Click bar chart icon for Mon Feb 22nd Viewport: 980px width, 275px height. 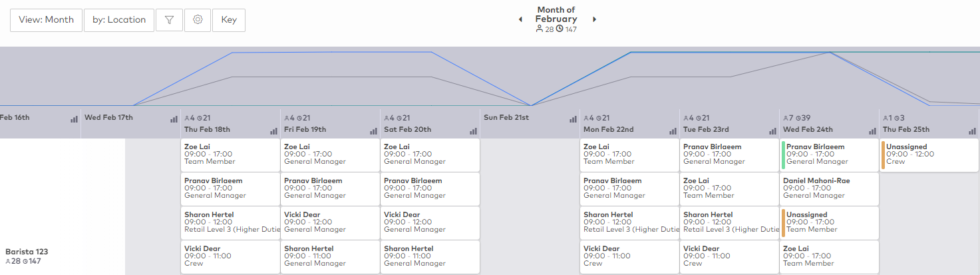673,131
